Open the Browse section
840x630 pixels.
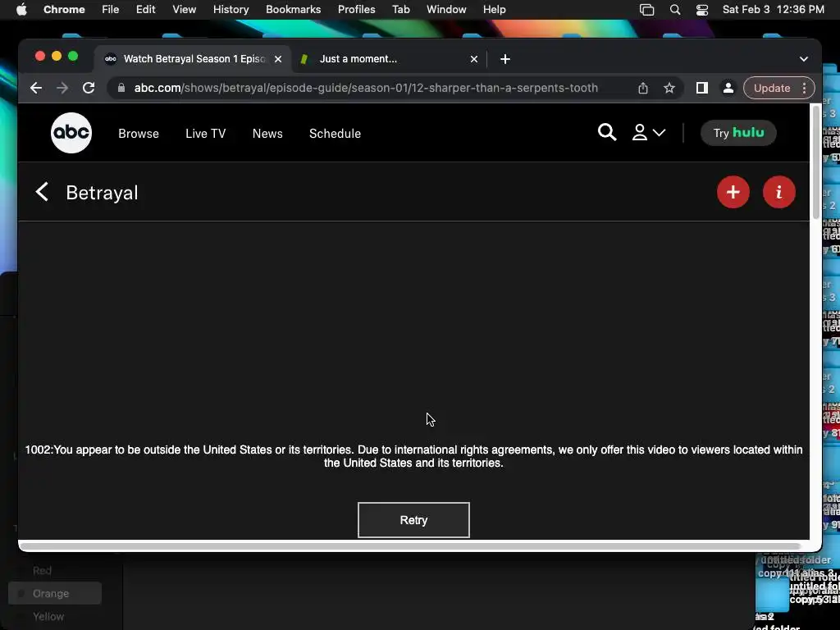click(138, 134)
